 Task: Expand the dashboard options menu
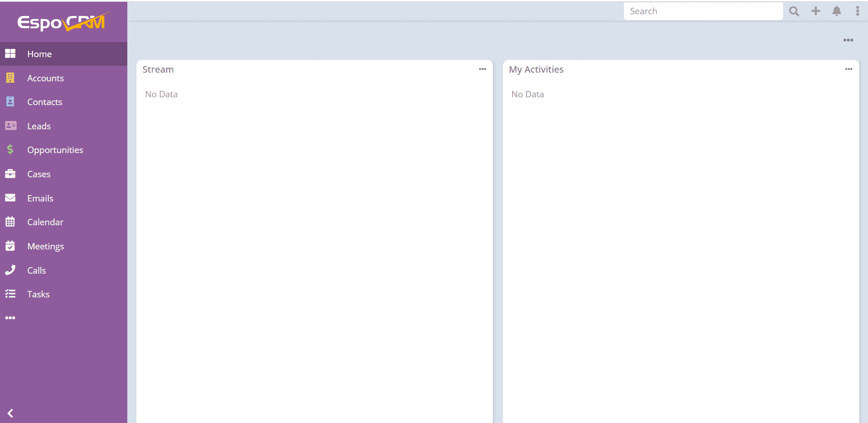pyautogui.click(x=848, y=40)
